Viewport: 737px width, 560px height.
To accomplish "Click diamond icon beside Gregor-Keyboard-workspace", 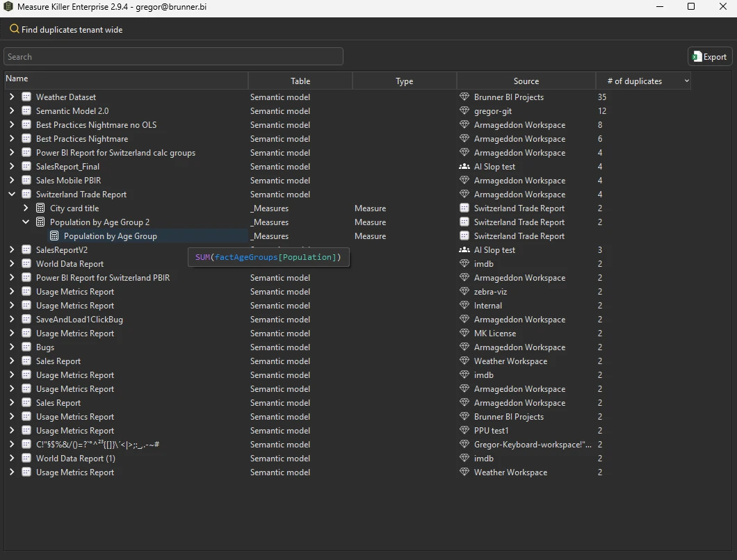I will (464, 445).
